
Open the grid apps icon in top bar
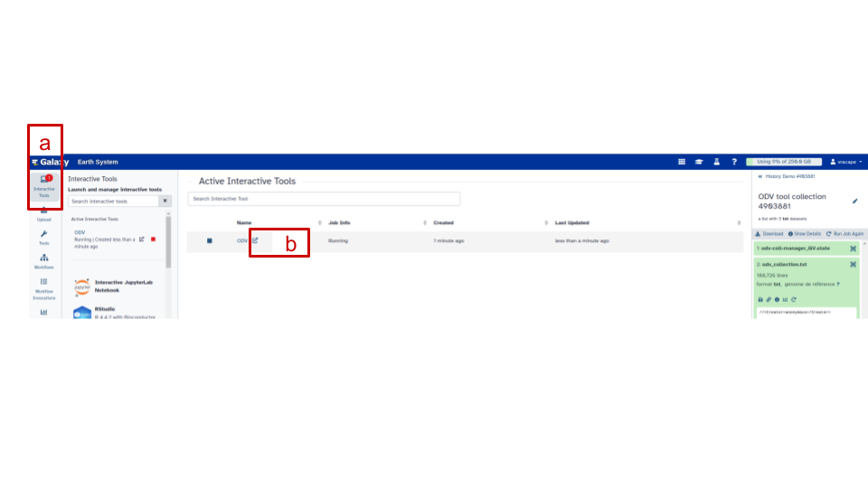click(681, 162)
